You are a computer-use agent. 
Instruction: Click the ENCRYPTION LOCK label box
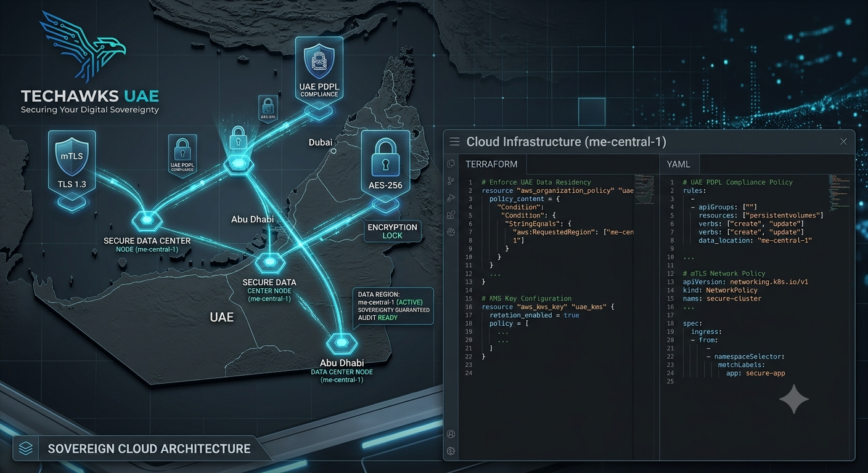click(x=392, y=231)
